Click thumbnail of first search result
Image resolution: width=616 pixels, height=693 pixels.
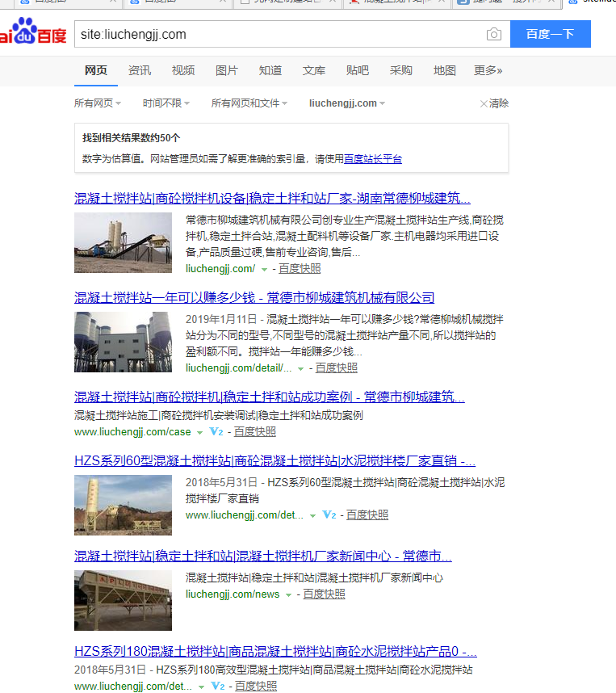123,242
